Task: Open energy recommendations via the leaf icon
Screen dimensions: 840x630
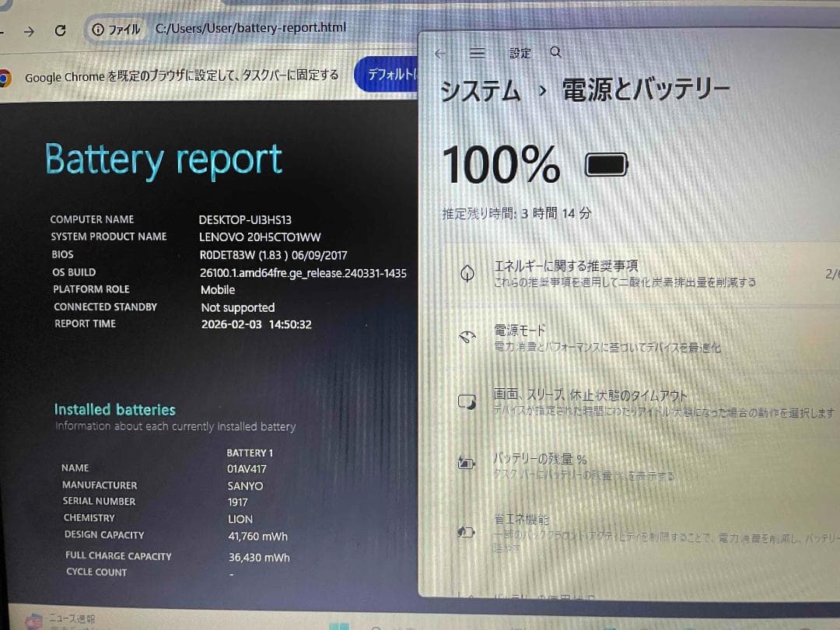Action: point(467,272)
